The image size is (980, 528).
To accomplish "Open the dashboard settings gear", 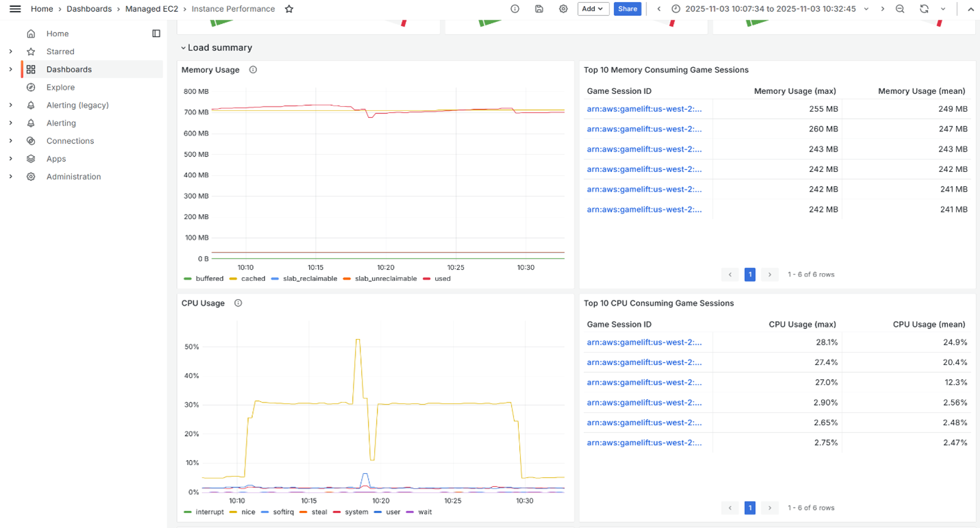I will coord(563,9).
